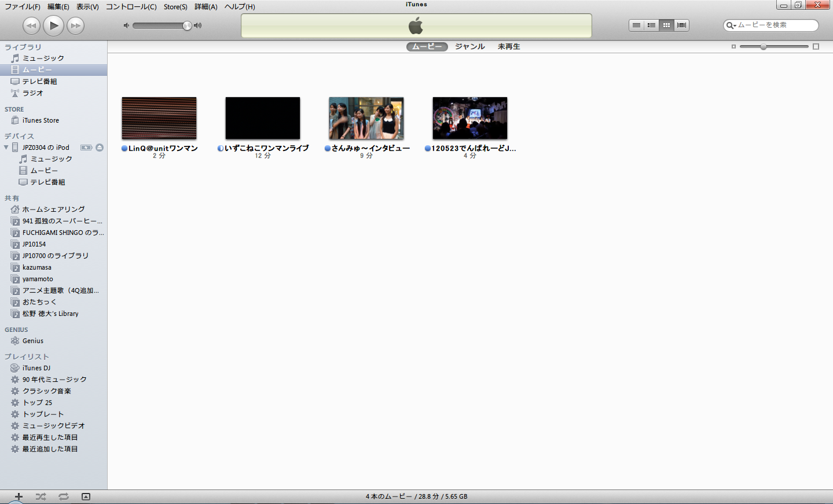Open the アニメ主題歌 shared library
Viewport: 833px width, 504px height.
[x=53, y=290]
